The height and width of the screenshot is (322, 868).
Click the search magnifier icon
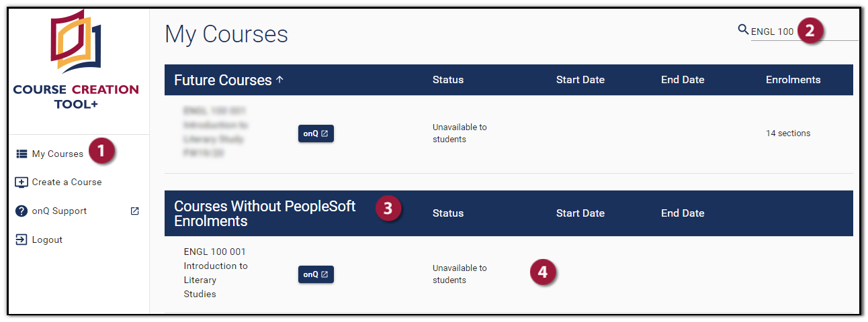tap(743, 30)
